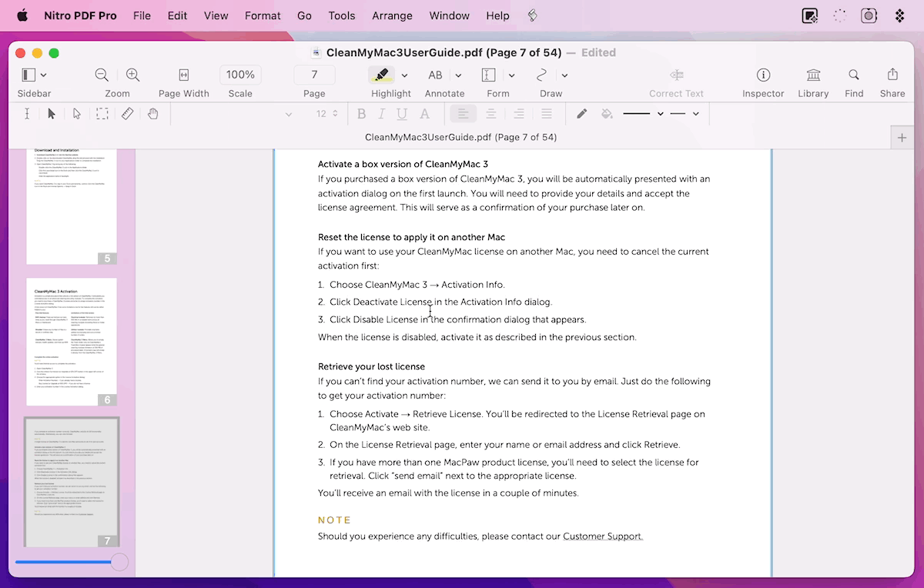Select the CleanMyMac3UserGuide.pdf document tab
The image size is (924, 588).
point(460,138)
